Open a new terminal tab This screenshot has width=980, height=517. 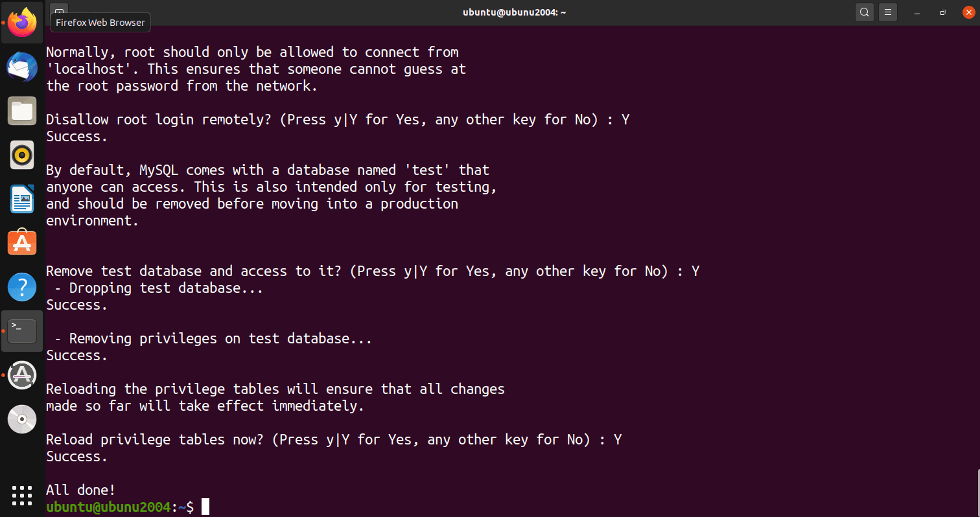tap(58, 12)
